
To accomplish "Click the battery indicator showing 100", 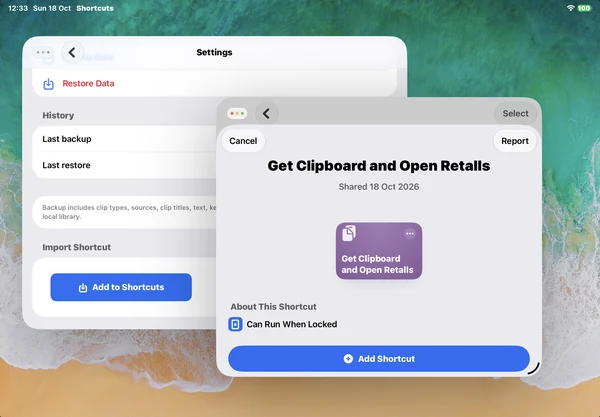I will [x=584, y=8].
